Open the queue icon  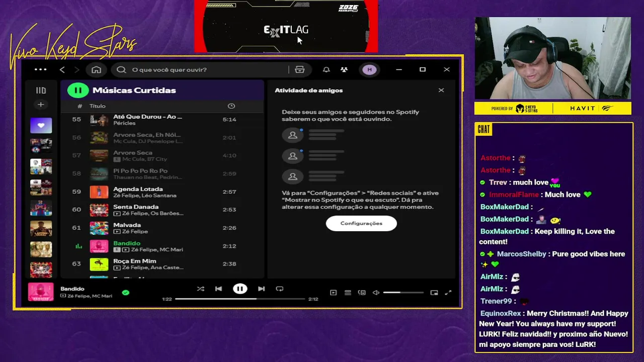coord(348,293)
